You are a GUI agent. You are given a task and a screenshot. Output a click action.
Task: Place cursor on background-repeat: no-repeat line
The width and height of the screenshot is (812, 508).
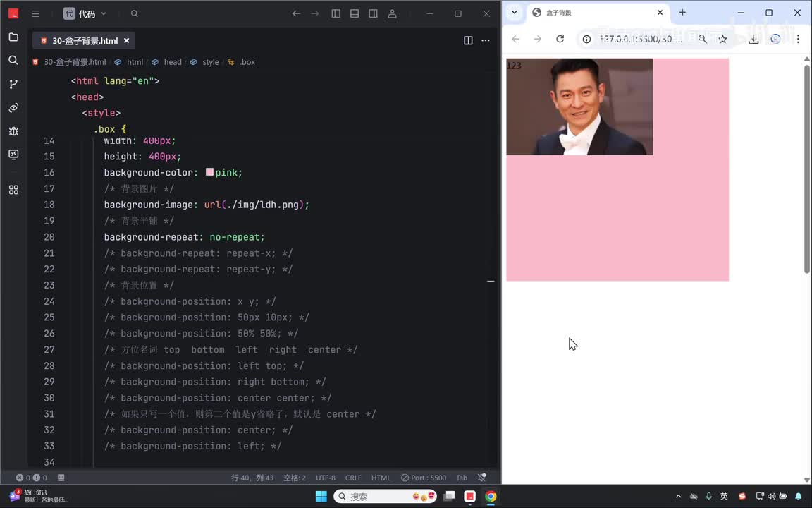[185, 237]
